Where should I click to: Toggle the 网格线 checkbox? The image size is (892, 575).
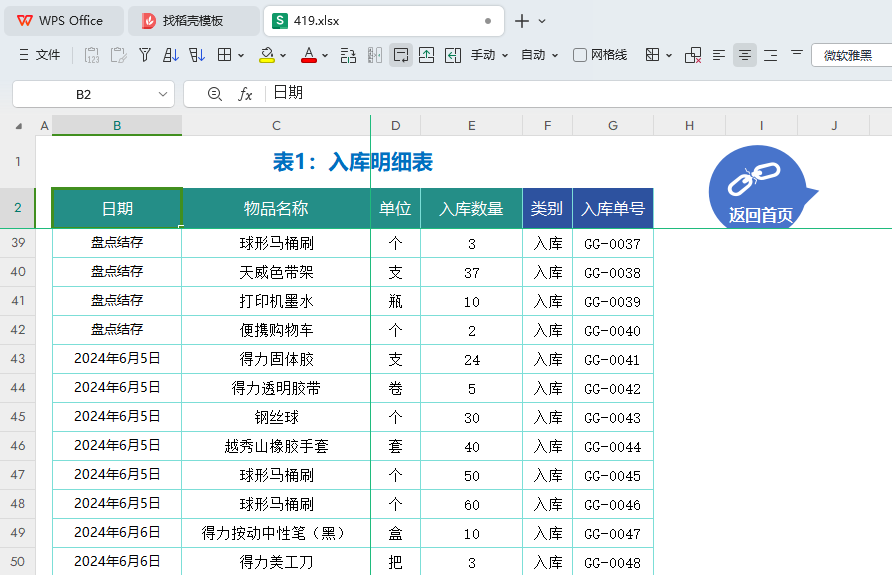tap(580, 55)
